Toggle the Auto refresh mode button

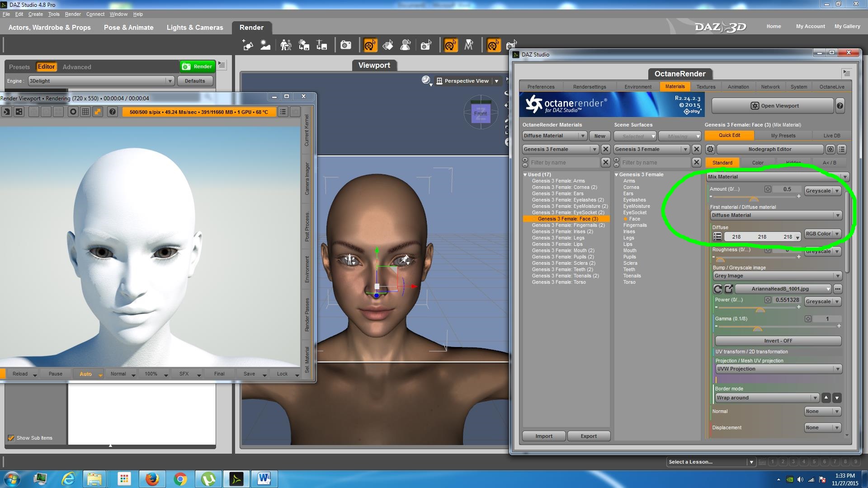point(86,374)
